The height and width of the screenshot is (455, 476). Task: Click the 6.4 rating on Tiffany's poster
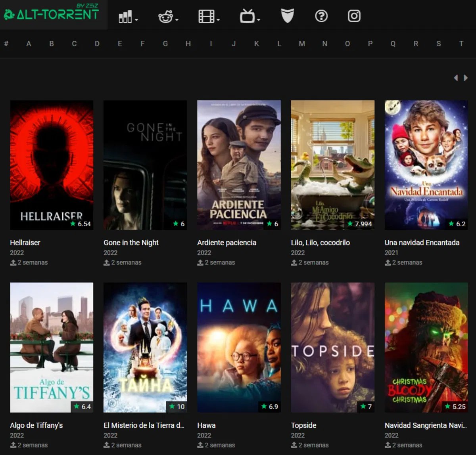(x=83, y=407)
